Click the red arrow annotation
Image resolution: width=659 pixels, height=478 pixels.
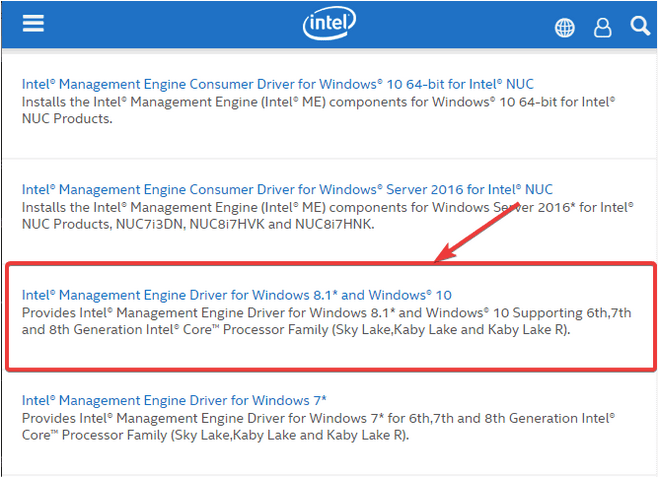pos(477,233)
